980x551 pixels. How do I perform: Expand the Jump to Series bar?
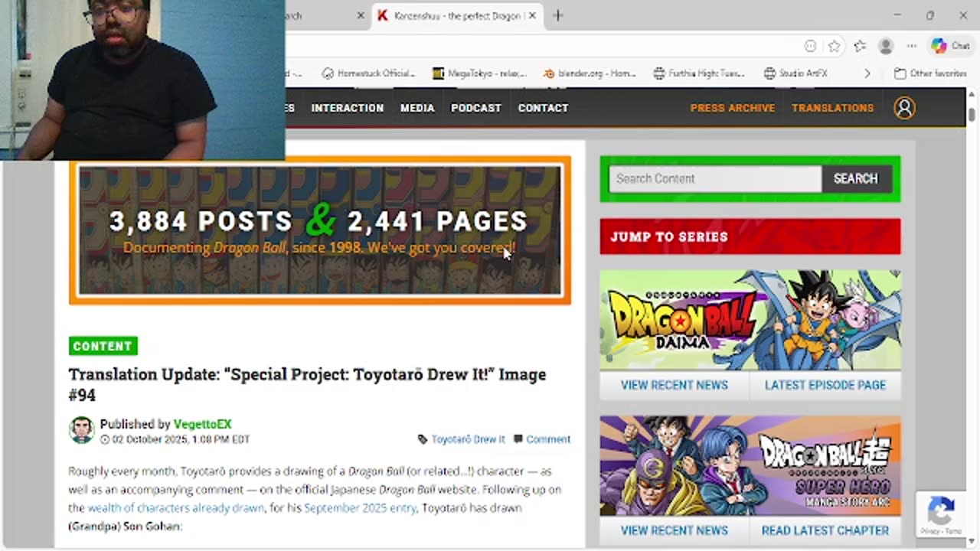coord(750,236)
